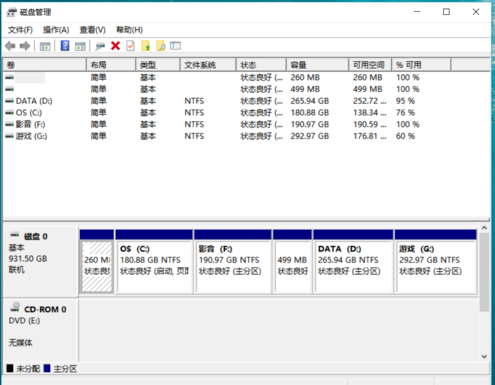Click the CD-ROM 0 disc icon
Viewport: 495px width, 385px height.
tap(15, 307)
